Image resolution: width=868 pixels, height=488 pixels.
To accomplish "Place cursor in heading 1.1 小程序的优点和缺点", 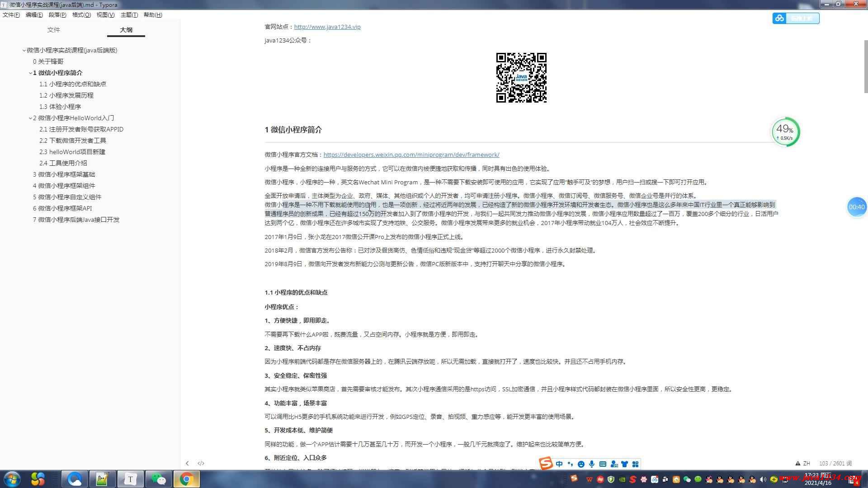I will [296, 292].
